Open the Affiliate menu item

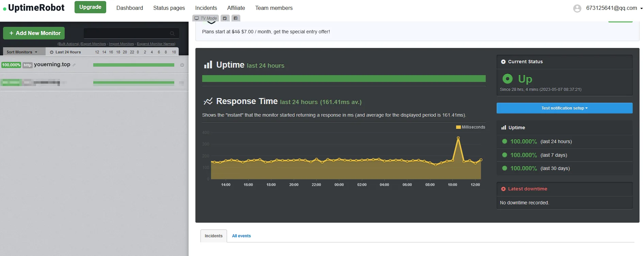tap(236, 8)
